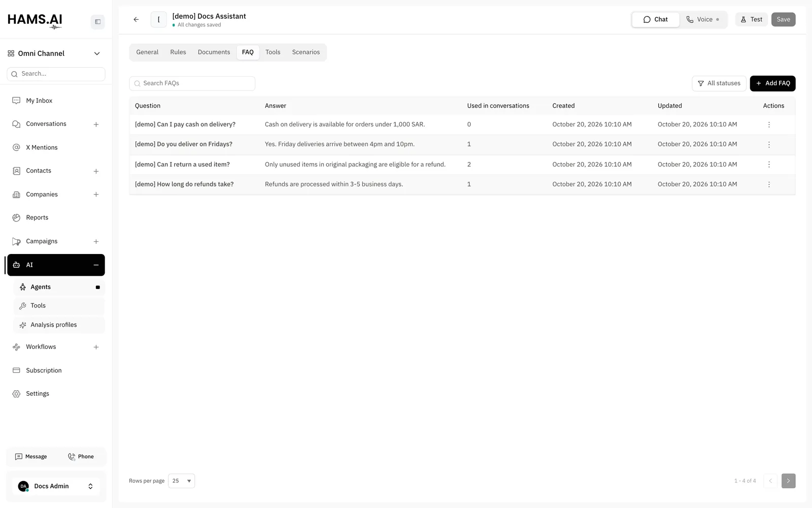Click the agent avatar bracket icon
Screen dimensions: 812x508
[159, 20]
